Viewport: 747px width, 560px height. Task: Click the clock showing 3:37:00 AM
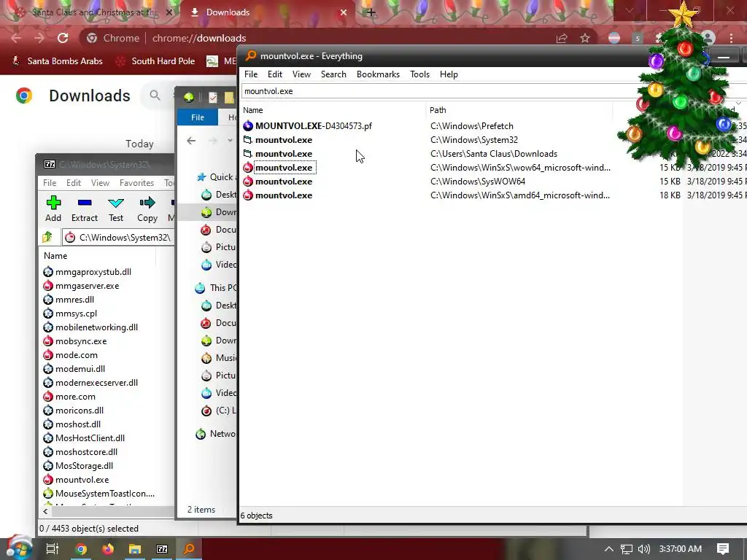(x=681, y=549)
